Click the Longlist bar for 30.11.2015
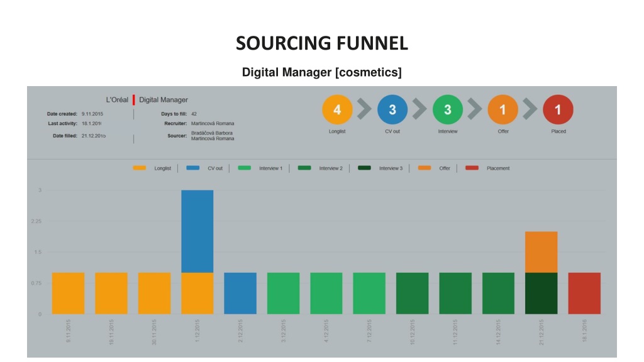 155,293
